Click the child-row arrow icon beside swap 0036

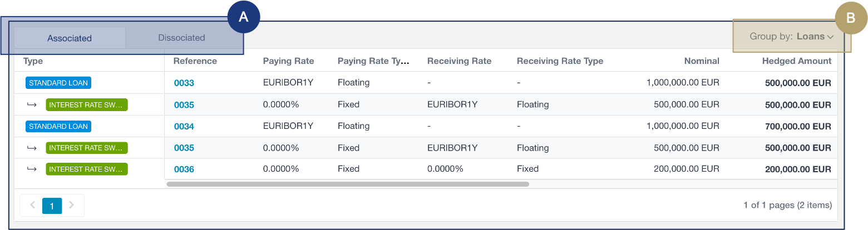32,169
